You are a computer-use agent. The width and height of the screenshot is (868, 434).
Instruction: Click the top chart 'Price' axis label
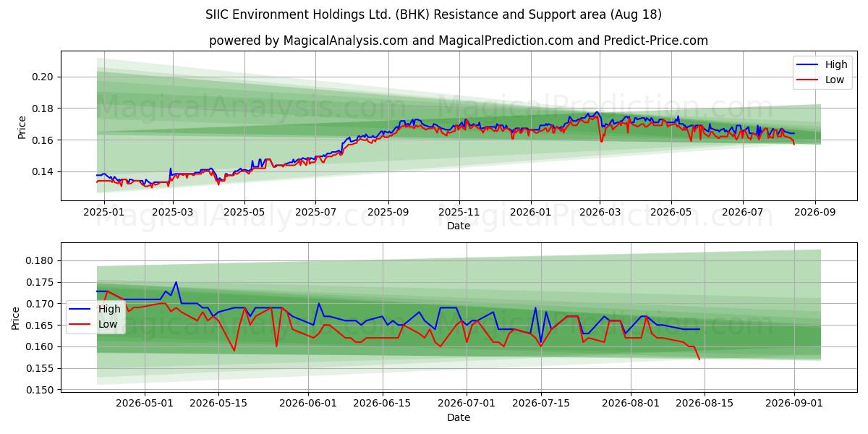pos(22,127)
